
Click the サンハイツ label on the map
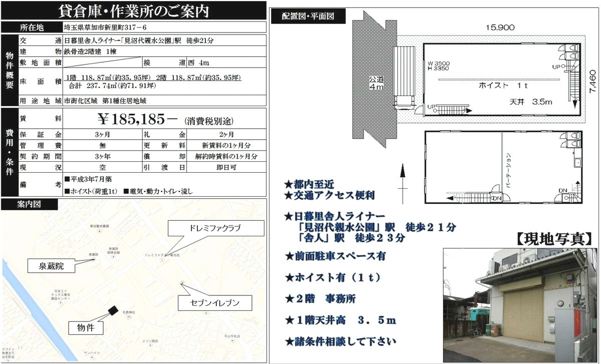[x=92, y=352]
